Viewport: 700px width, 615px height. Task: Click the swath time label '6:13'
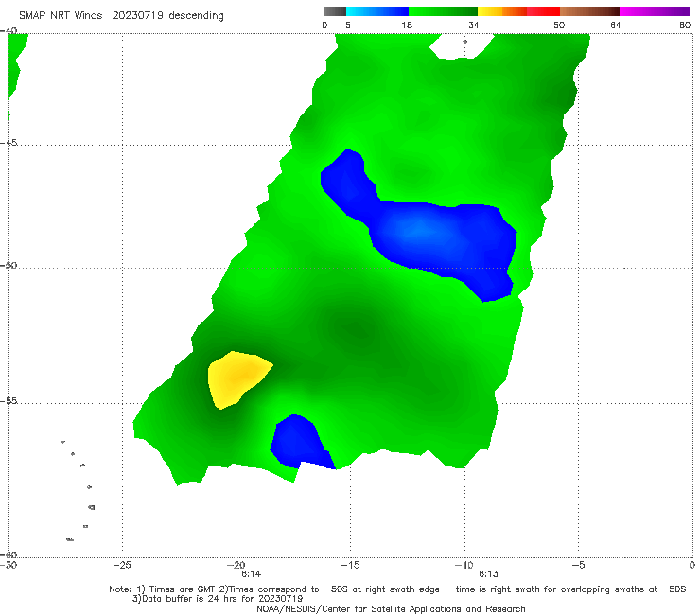coord(488,574)
